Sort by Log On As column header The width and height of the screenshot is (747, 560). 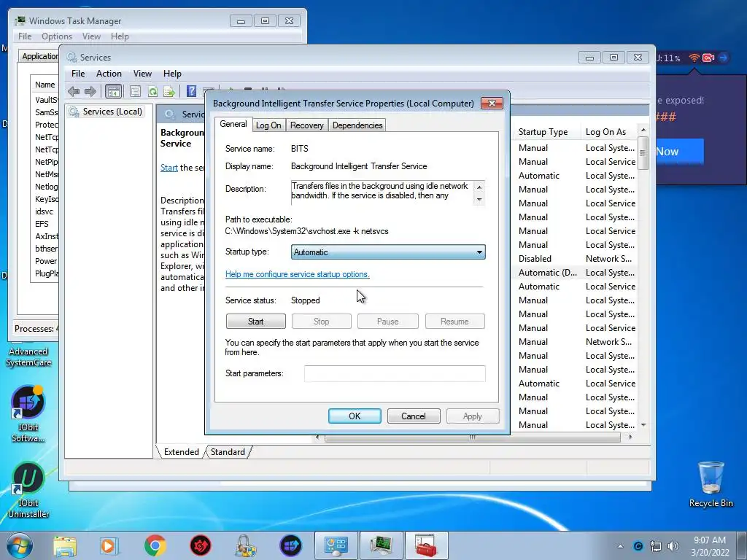(609, 132)
